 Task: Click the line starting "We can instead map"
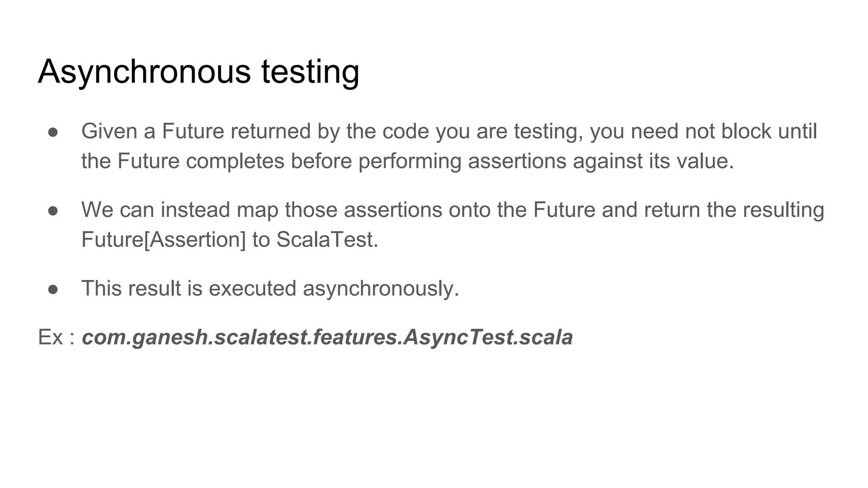(x=453, y=210)
